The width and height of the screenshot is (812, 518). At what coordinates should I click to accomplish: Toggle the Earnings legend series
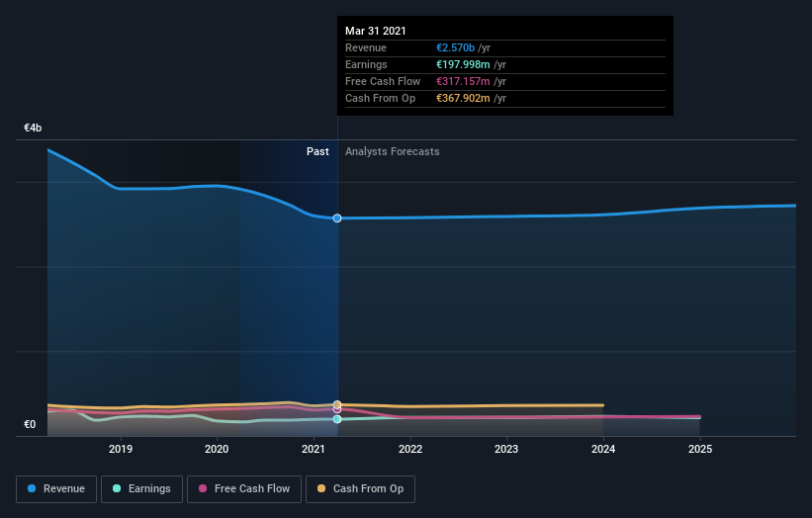click(x=141, y=489)
